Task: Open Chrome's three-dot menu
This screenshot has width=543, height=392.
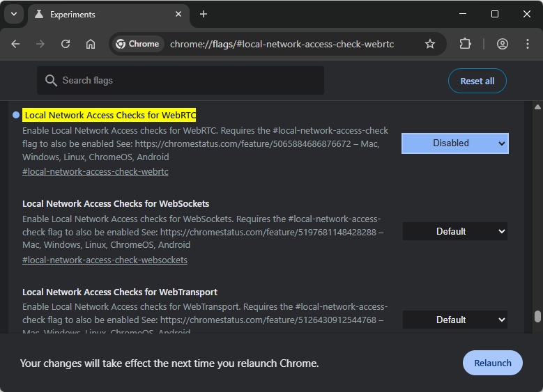Action: [528, 44]
